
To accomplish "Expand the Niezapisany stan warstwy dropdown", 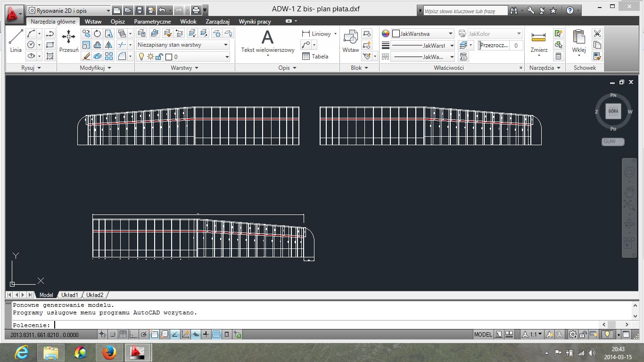I will [x=226, y=45].
